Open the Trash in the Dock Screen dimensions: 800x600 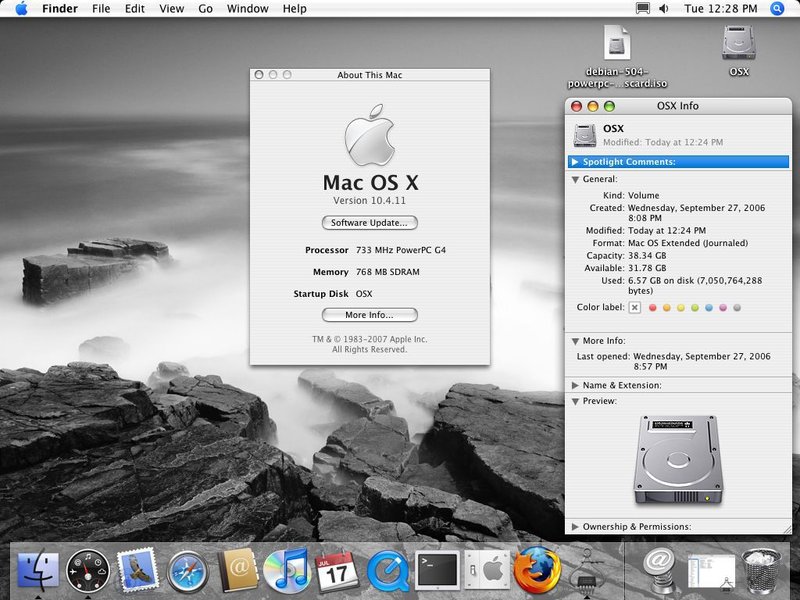pyautogui.click(x=760, y=571)
